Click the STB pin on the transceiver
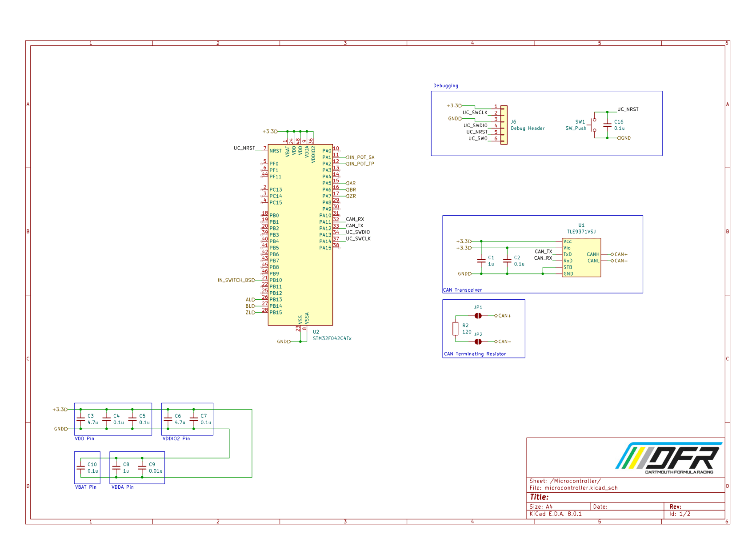This screenshot has height=559, width=756. pyautogui.click(x=568, y=267)
